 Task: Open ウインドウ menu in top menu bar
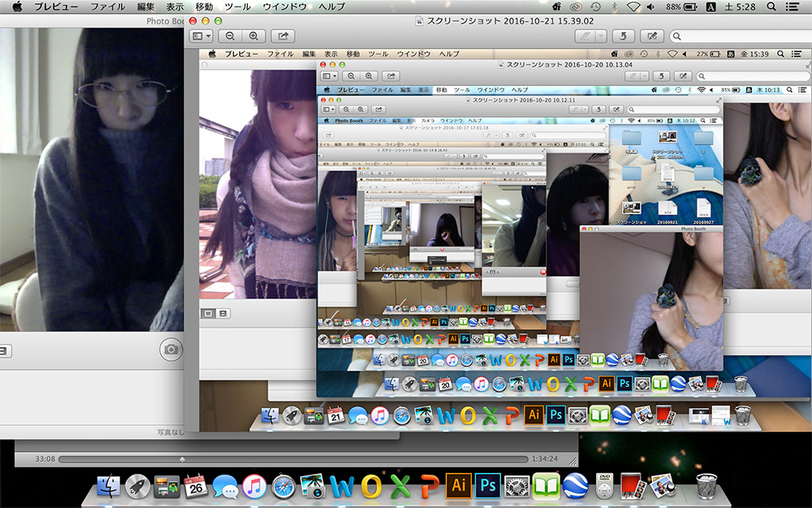click(x=285, y=7)
